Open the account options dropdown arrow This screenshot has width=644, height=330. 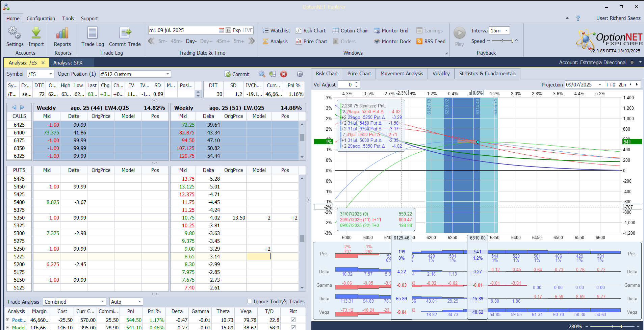[640, 62]
